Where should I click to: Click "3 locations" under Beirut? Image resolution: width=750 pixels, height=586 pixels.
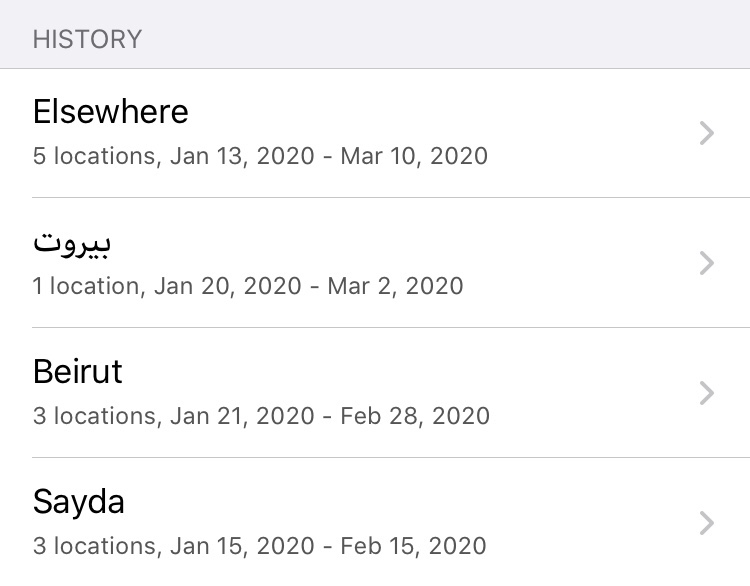(94, 416)
